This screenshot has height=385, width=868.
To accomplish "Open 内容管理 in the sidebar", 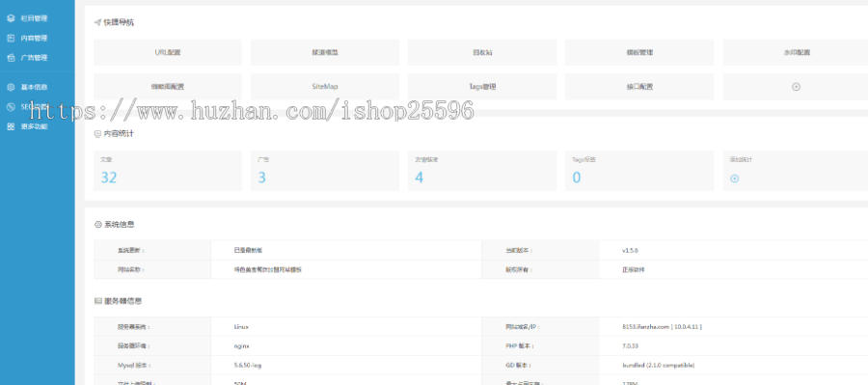I will (34, 39).
